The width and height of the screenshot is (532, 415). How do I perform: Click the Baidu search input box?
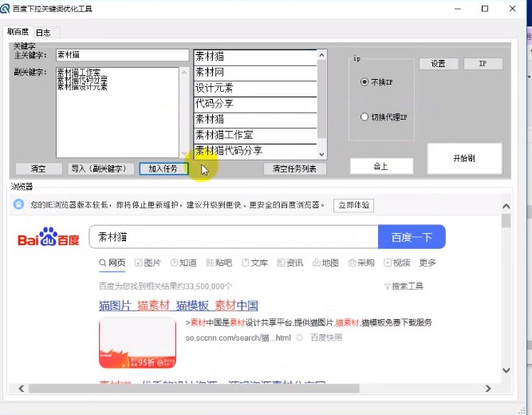coord(234,237)
